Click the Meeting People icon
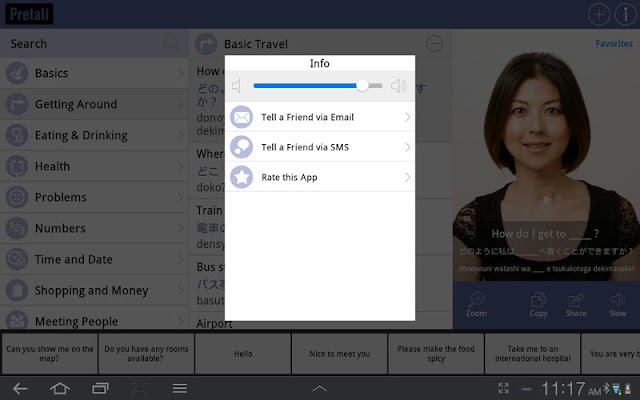The width and height of the screenshot is (640, 400). pos(17,321)
